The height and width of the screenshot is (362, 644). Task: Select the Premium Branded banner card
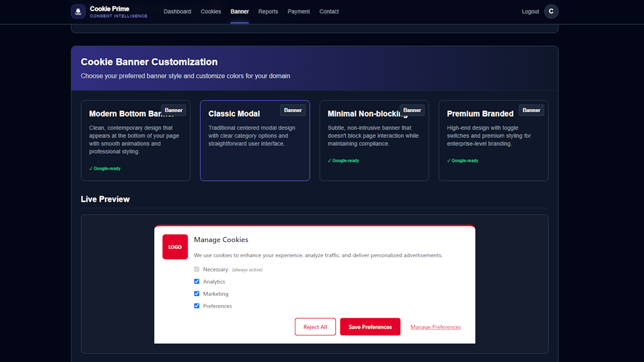[x=493, y=140]
